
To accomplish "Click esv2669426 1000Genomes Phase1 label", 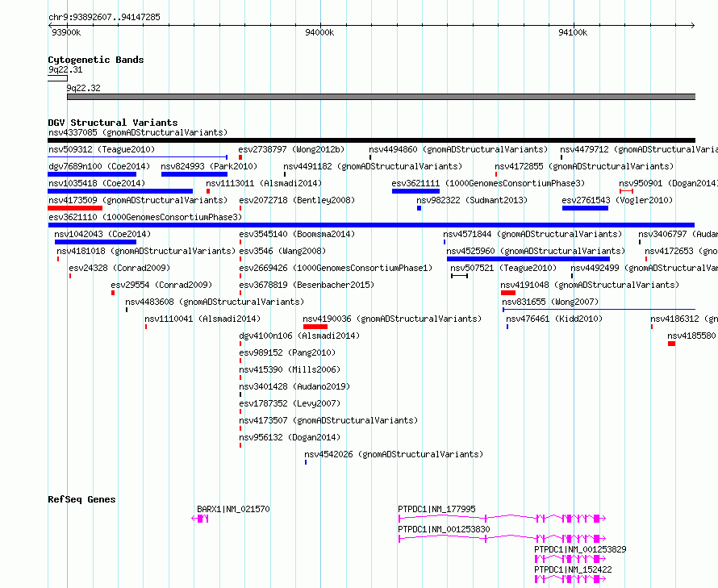I will pos(336,269).
